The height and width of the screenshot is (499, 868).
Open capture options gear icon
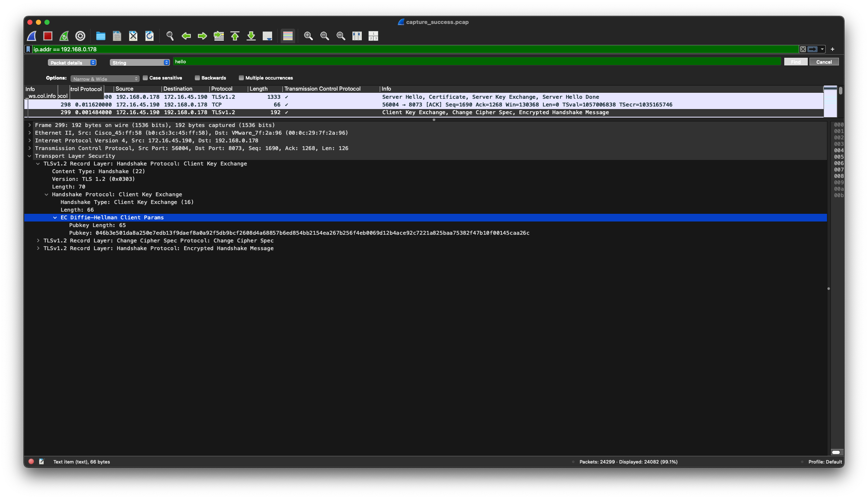[x=80, y=36]
